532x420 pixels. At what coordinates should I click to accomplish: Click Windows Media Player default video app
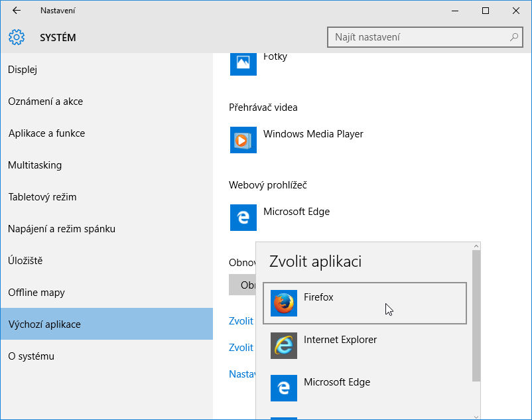[313, 134]
